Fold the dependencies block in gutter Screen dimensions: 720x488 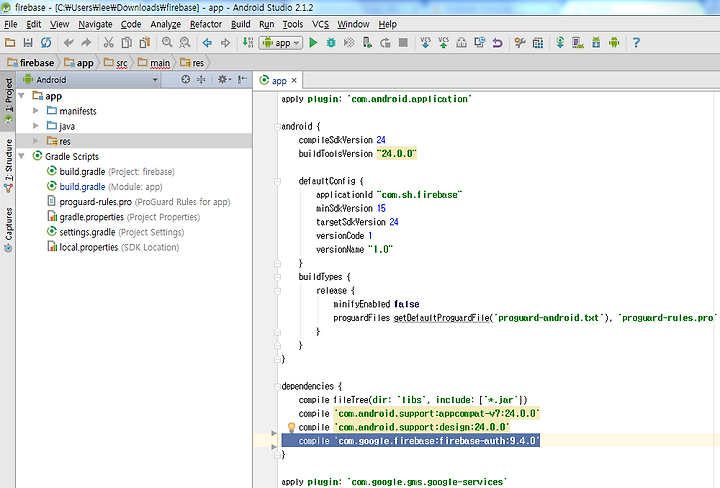(276, 385)
